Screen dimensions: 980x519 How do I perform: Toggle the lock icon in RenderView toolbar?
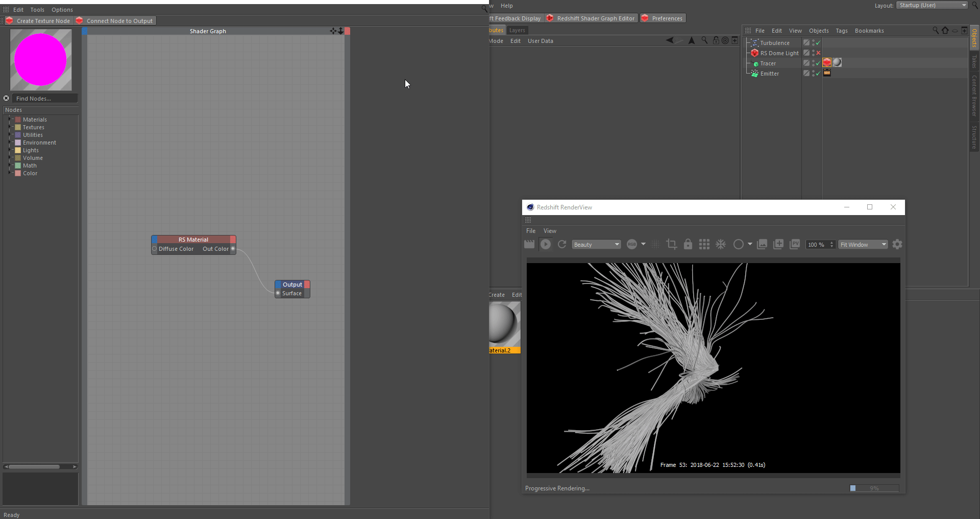688,245
